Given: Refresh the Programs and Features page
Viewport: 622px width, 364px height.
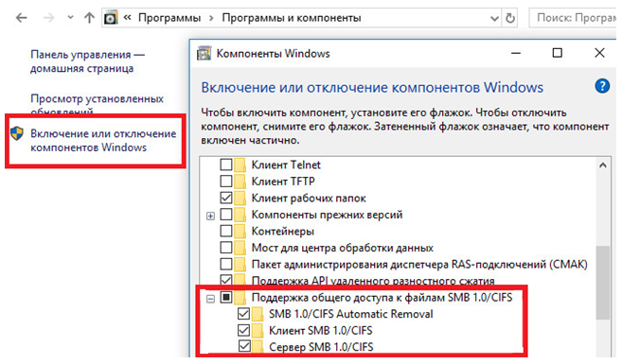Looking at the screenshot, I should [x=510, y=18].
